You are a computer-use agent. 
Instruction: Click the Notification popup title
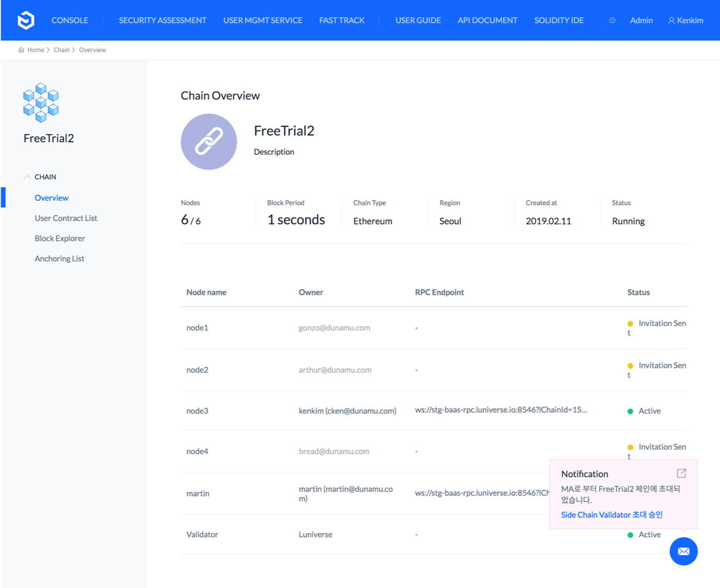585,474
